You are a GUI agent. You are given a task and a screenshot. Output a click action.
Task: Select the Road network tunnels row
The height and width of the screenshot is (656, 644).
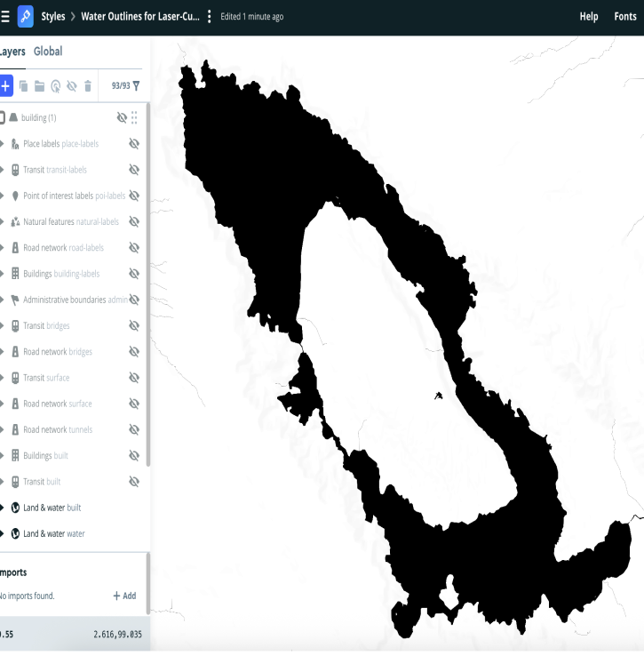(73, 429)
